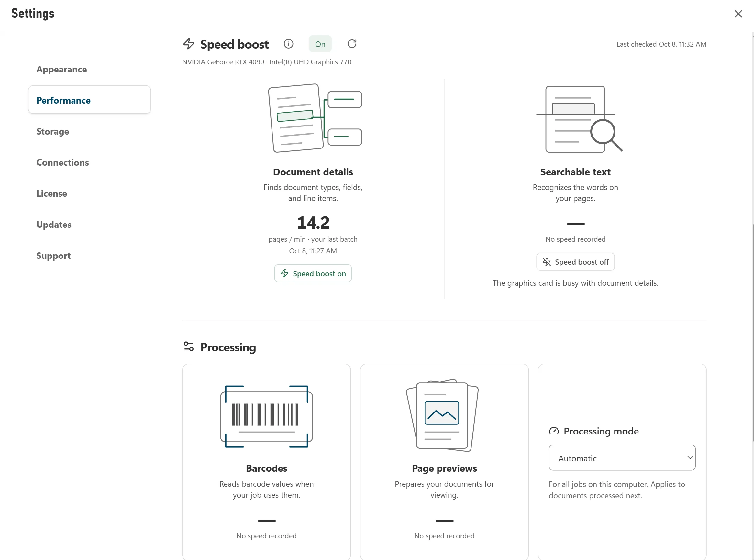754x560 pixels.
Task: Click the Last checked Oct 8 timestamp
Action: (661, 44)
